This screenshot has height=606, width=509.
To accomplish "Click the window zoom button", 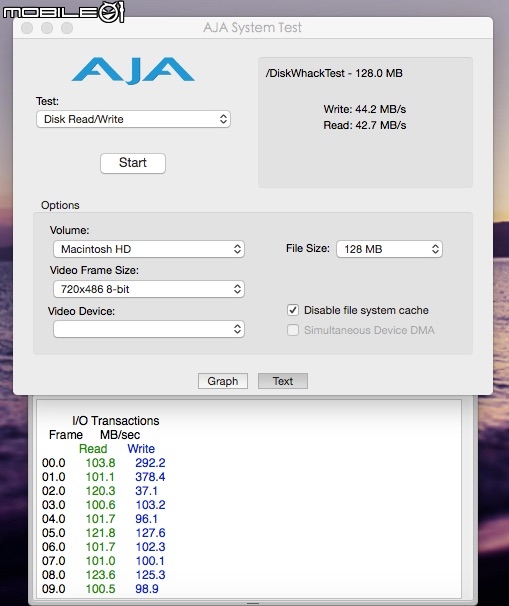I will (x=67, y=28).
